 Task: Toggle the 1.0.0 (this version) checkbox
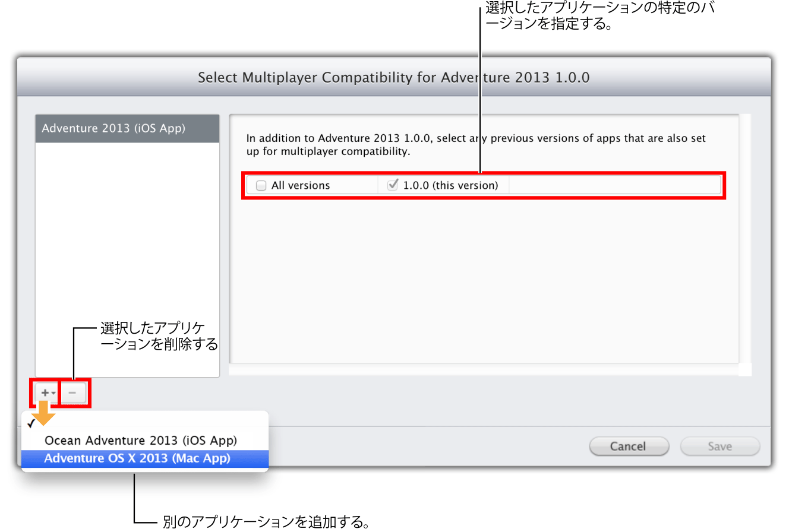tap(392, 185)
